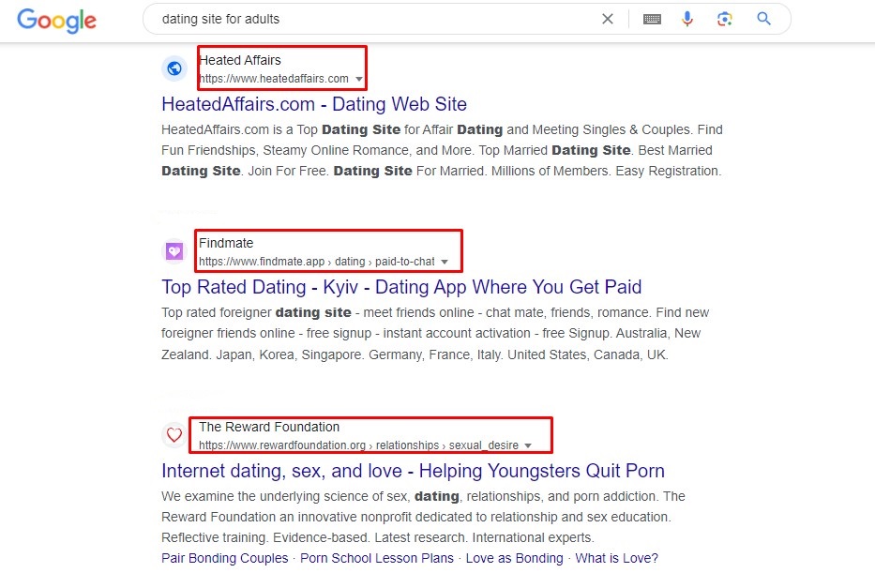Open Google Lens image search icon

pos(724,19)
